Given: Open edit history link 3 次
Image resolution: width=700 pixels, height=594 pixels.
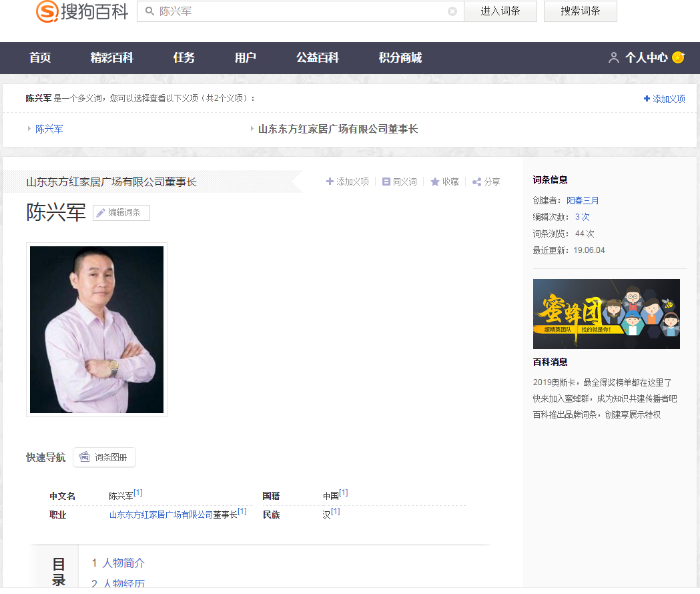Looking at the screenshot, I should [582, 217].
